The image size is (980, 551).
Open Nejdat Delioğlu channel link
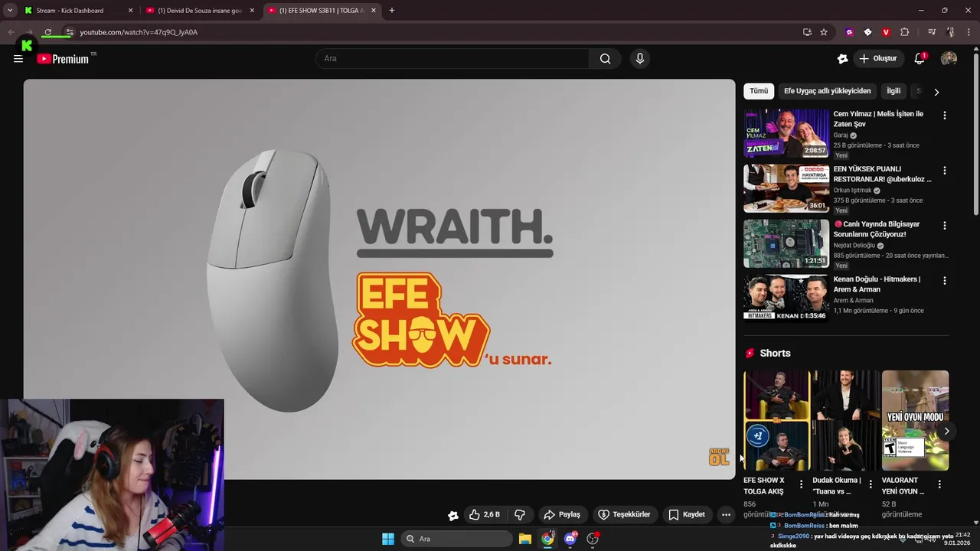pyautogui.click(x=854, y=246)
